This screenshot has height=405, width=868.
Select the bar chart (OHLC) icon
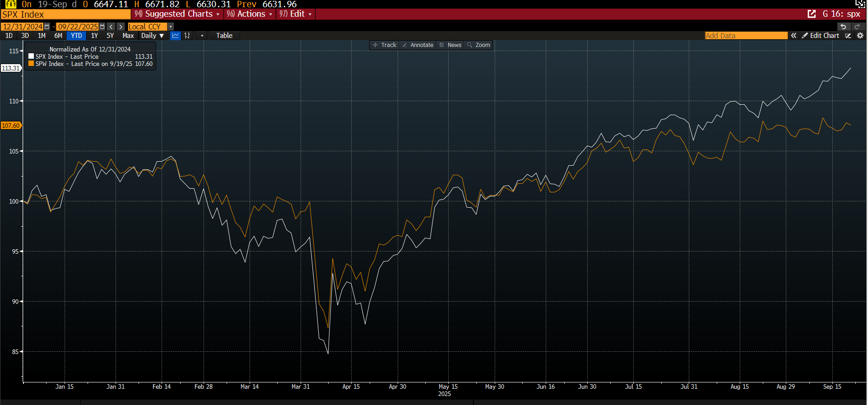187,36
